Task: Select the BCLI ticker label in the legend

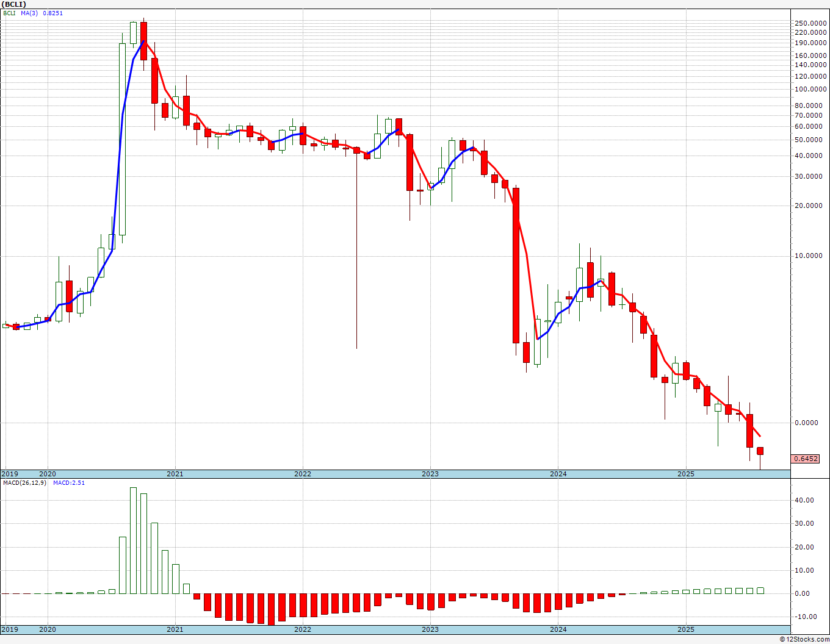Action: pos(9,13)
